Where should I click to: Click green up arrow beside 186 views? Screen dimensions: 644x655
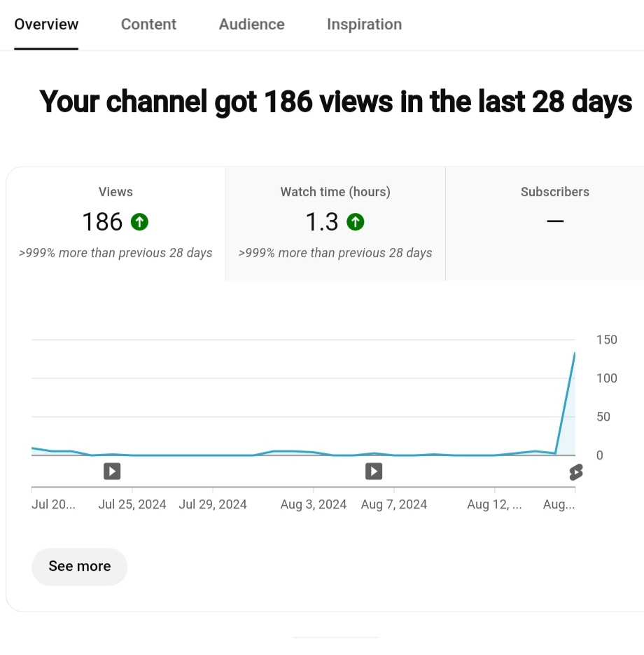(139, 221)
